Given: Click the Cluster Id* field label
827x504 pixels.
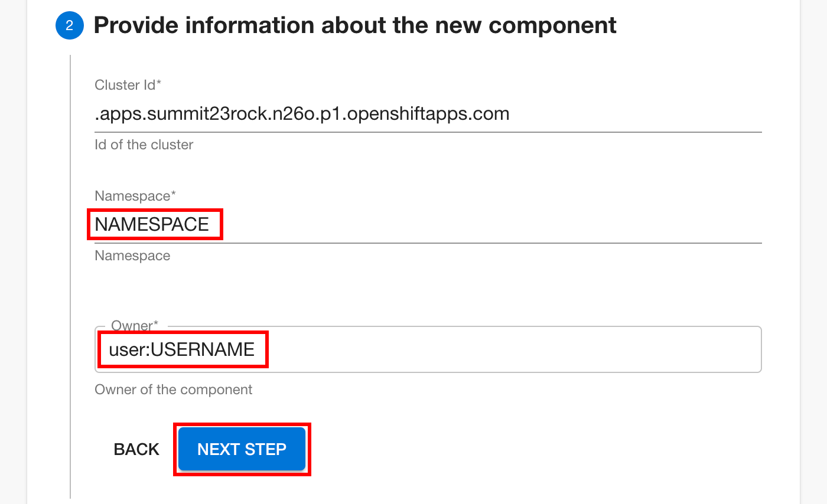Looking at the screenshot, I should coord(128,85).
